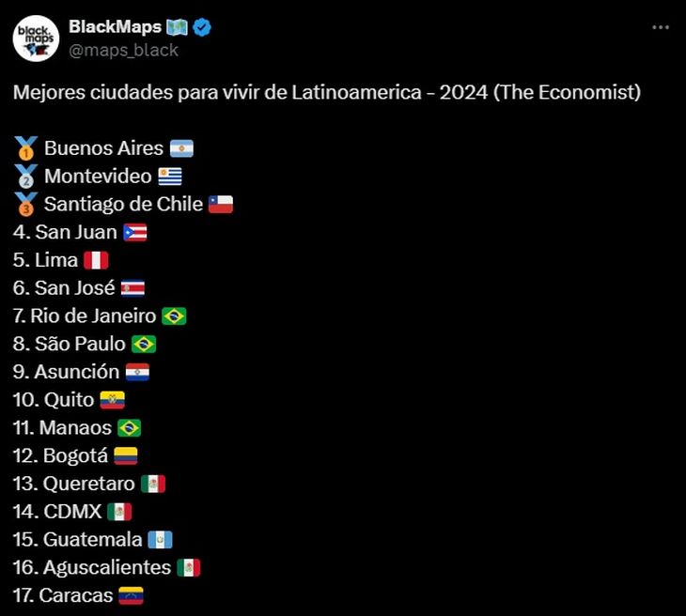Viewport: 686px width, 616px height.
Task: Click the Costa Rica flag after San José
Action: 133,288
